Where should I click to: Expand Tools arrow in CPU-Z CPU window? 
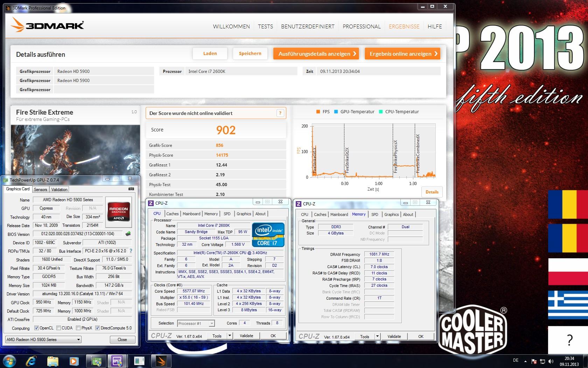click(x=230, y=336)
